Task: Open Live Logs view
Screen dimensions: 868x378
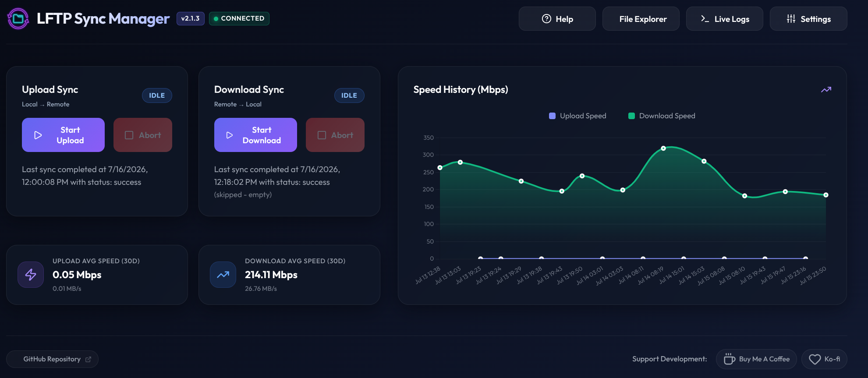Action: point(724,19)
